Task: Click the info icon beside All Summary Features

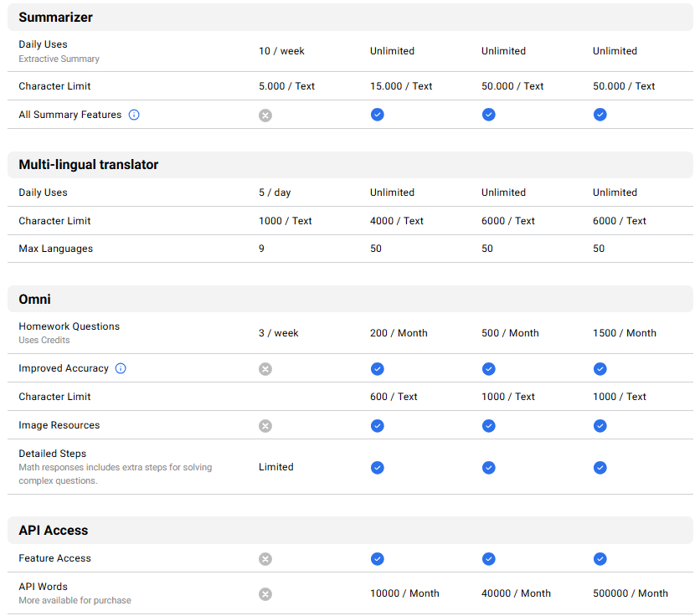Action: tap(134, 115)
